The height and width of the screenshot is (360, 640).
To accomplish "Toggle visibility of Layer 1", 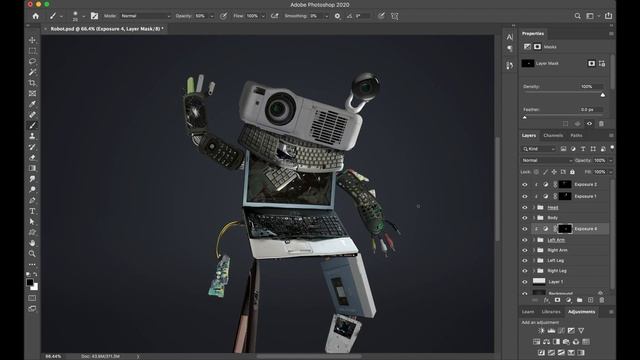I will pos(525,282).
